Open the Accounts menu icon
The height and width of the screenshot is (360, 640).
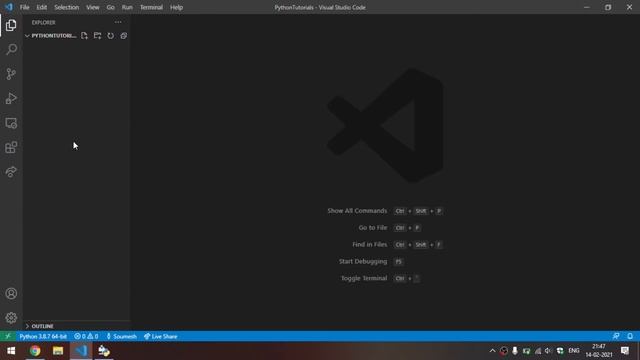point(11,293)
